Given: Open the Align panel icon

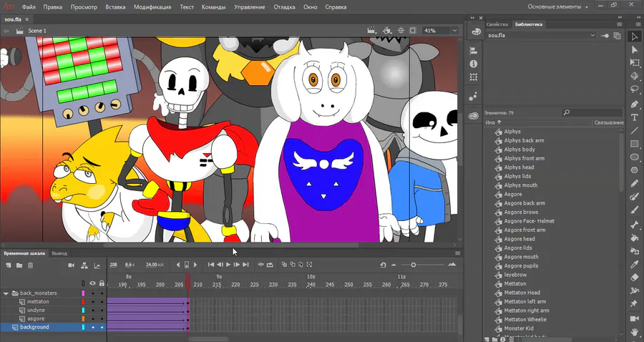Looking at the screenshot, I should (473, 51).
